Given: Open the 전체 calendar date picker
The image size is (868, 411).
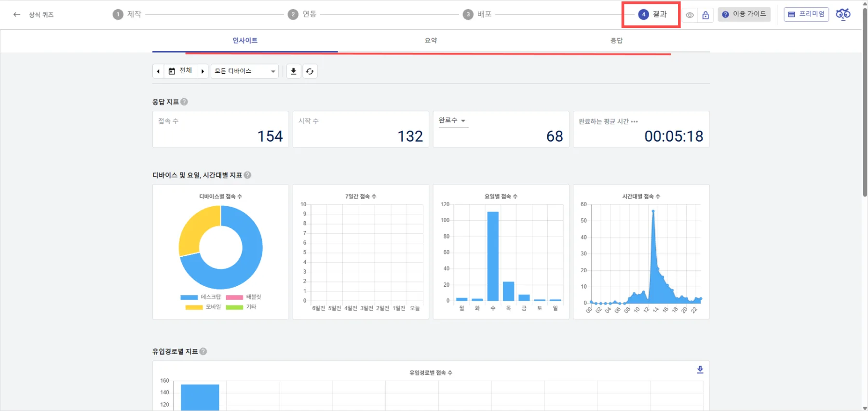Looking at the screenshot, I should pyautogui.click(x=180, y=71).
